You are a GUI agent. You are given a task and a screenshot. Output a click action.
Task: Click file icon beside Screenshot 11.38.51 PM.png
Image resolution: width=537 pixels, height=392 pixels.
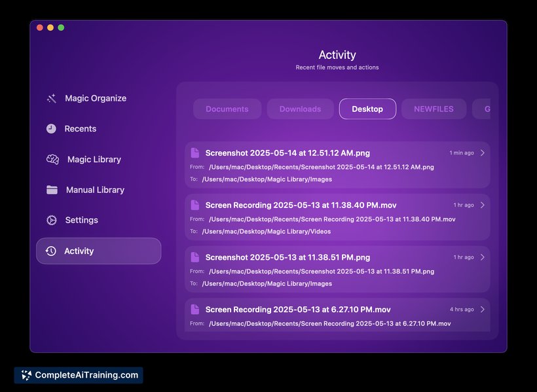coord(195,257)
